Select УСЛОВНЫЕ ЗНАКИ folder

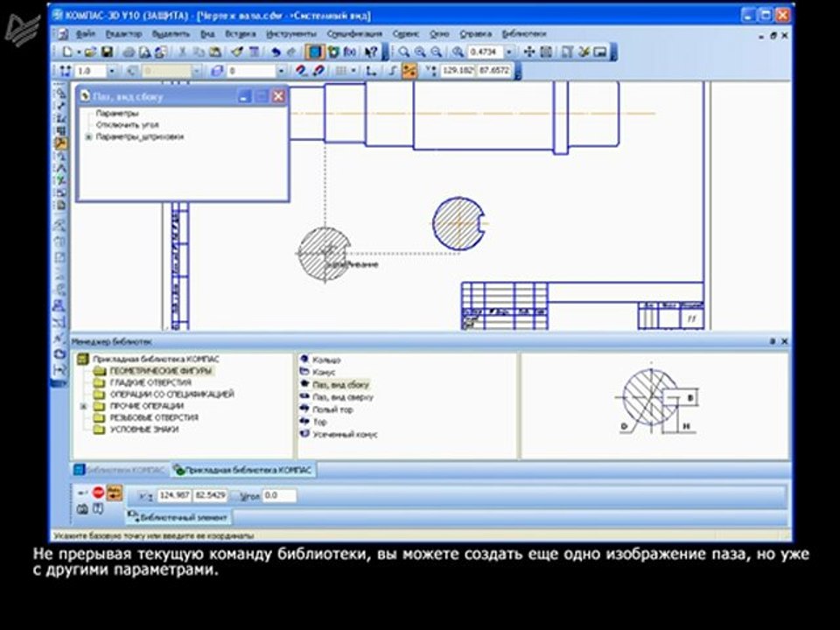click(144, 429)
